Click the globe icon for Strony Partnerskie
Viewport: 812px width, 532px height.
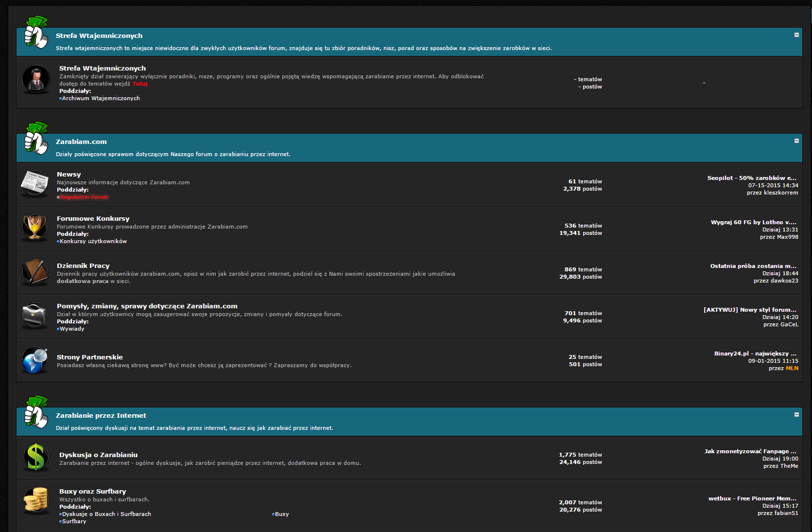(x=35, y=360)
